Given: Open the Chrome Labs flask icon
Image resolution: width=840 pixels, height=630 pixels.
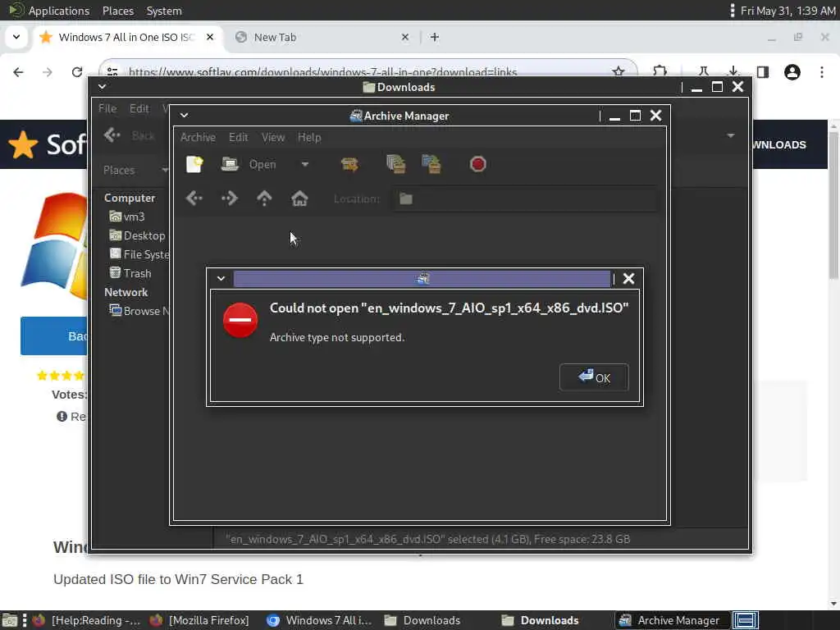Looking at the screenshot, I should tap(703, 71).
